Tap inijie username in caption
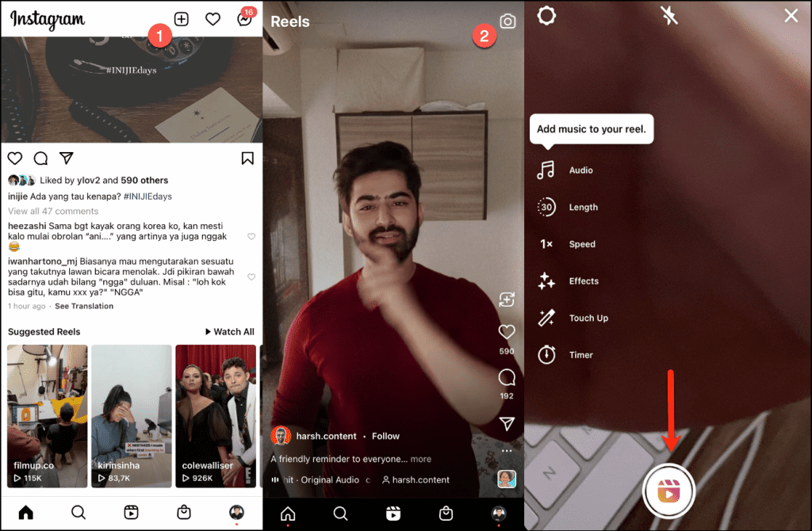812x531 pixels. [17, 196]
